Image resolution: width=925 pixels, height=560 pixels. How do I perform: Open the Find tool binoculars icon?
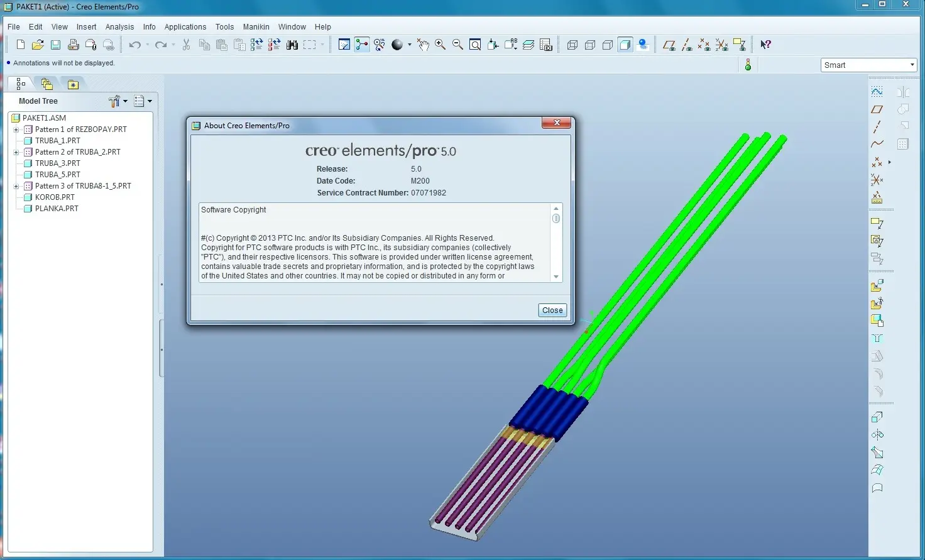click(x=292, y=45)
